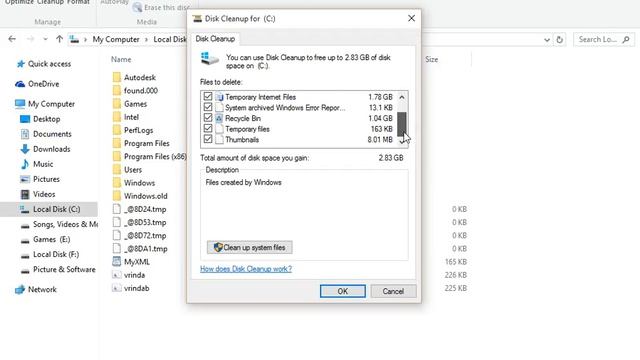Screen dimensions: 640x360
Task: Click Erase this disc in the ribbon
Action: (x=161, y=7)
